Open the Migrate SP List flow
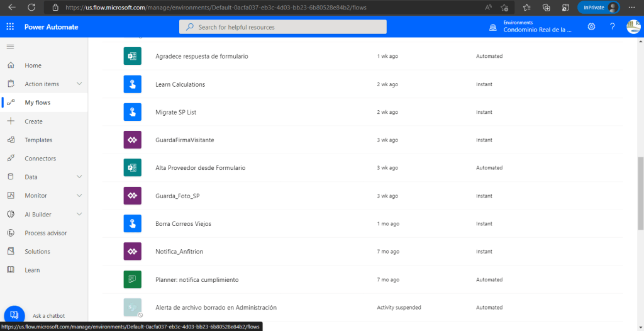644x331 pixels. pos(176,112)
